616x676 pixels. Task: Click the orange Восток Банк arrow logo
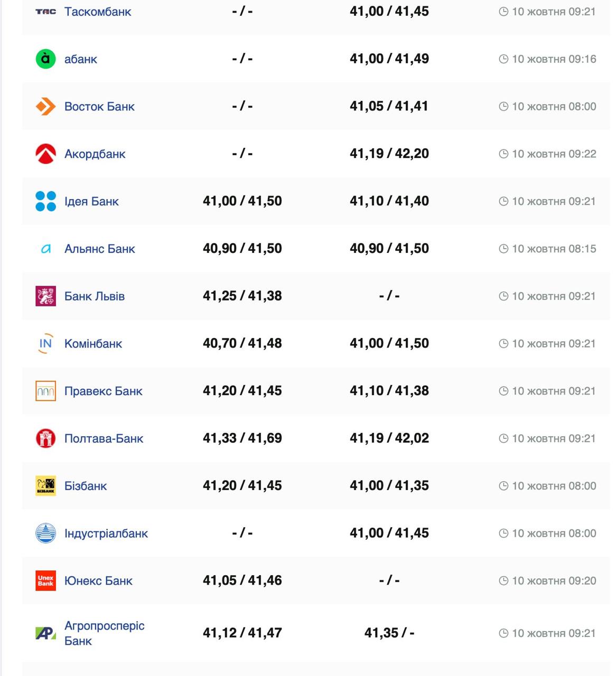coord(45,106)
